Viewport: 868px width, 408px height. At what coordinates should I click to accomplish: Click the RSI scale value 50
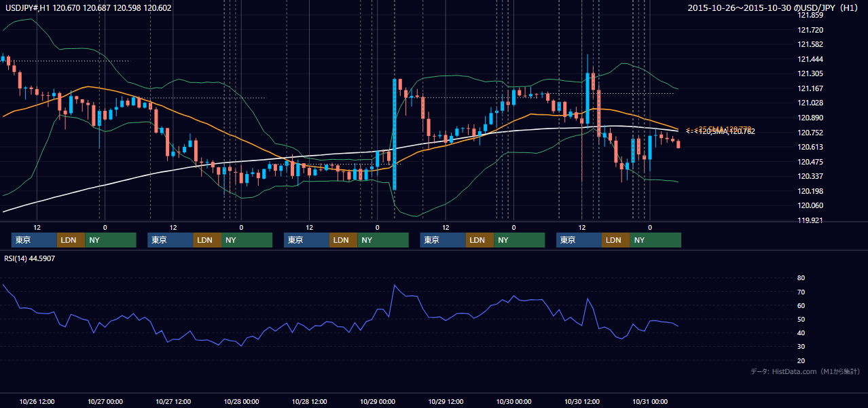[801, 319]
